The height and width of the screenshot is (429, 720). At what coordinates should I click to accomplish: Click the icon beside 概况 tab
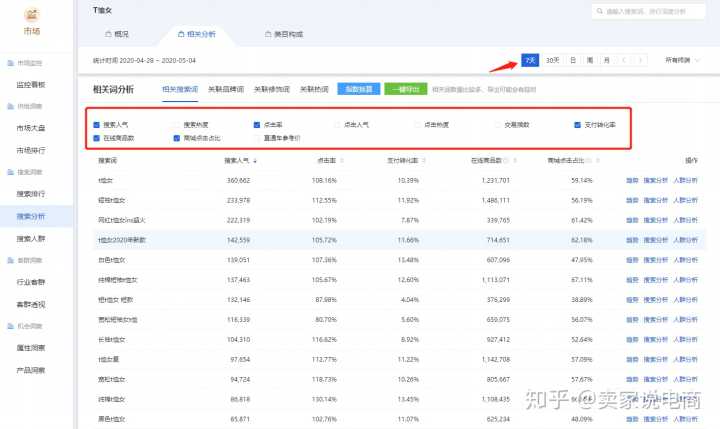[x=108, y=34]
